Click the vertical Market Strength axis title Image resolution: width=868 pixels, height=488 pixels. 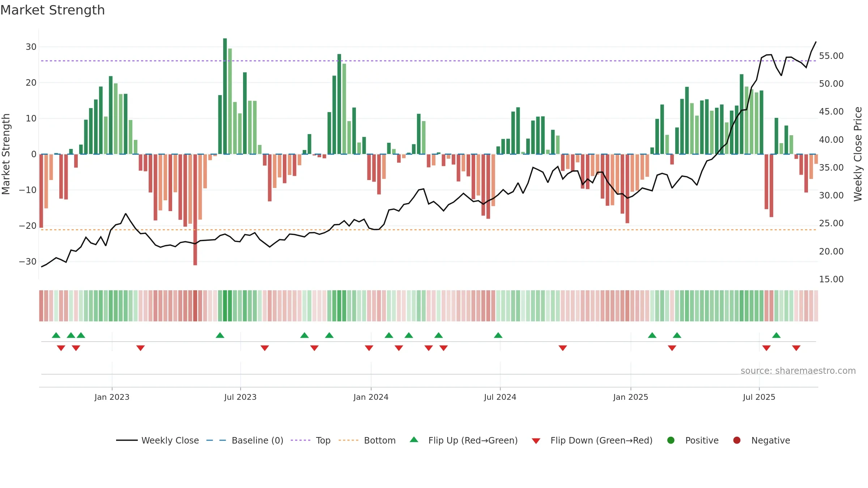[x=6, y=154]
